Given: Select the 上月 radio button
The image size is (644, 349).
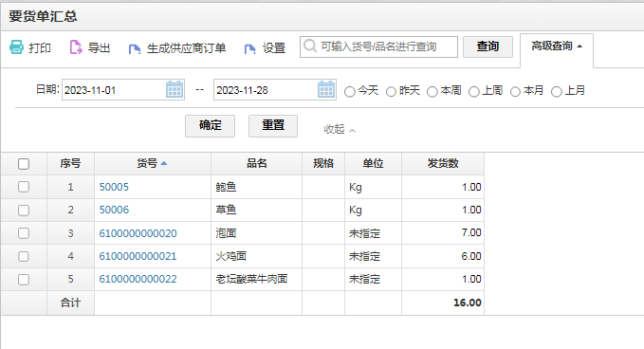Looking at the screenshot, I should 557,92.
